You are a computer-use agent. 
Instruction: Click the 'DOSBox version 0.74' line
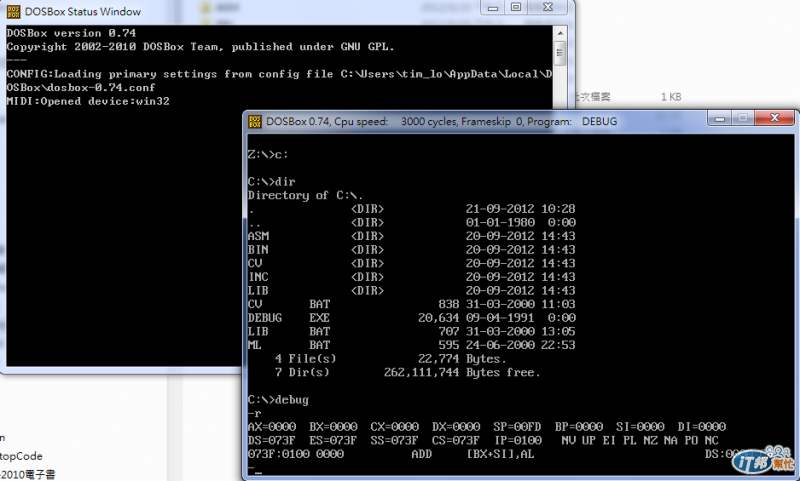[x=71, y=33]
